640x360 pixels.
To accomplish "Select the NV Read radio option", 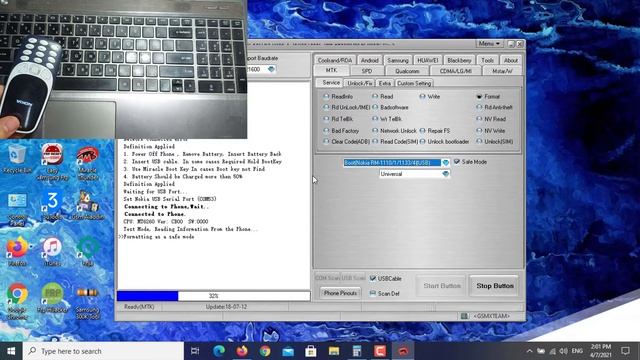I will [491, 119].
